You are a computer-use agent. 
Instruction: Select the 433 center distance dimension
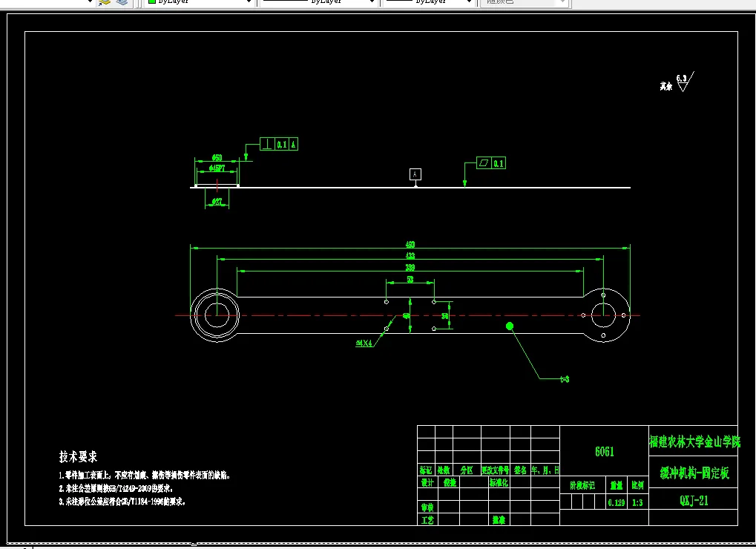410,255
